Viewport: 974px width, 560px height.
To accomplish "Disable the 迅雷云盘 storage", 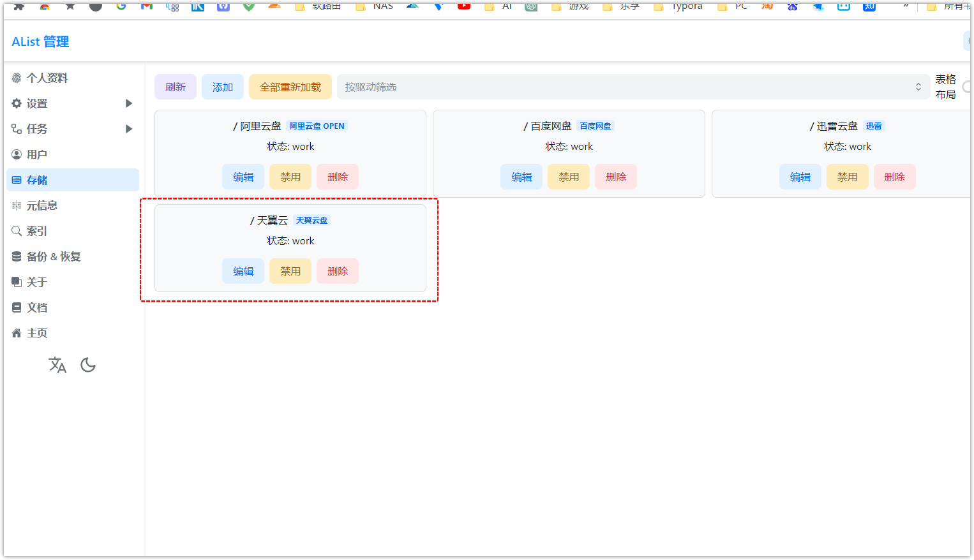I will tap(848, 177).
